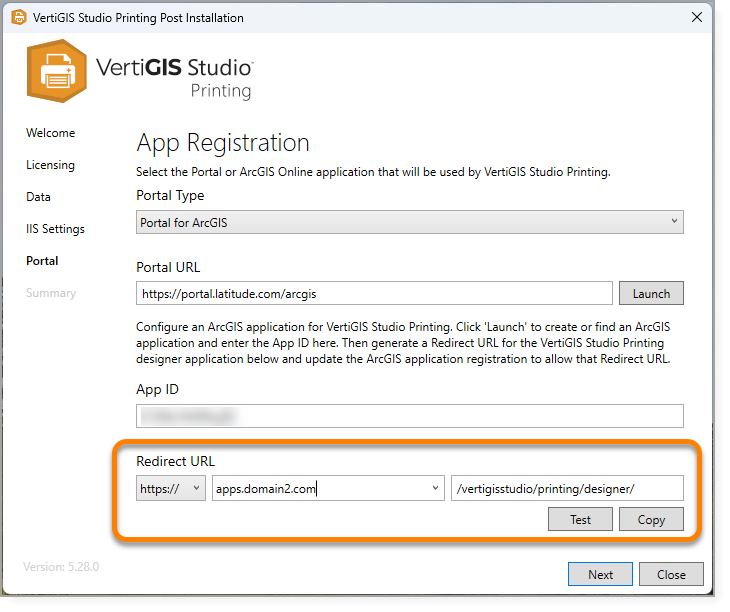Click the Next button
The image size is (730, 612).
(600, 574)
